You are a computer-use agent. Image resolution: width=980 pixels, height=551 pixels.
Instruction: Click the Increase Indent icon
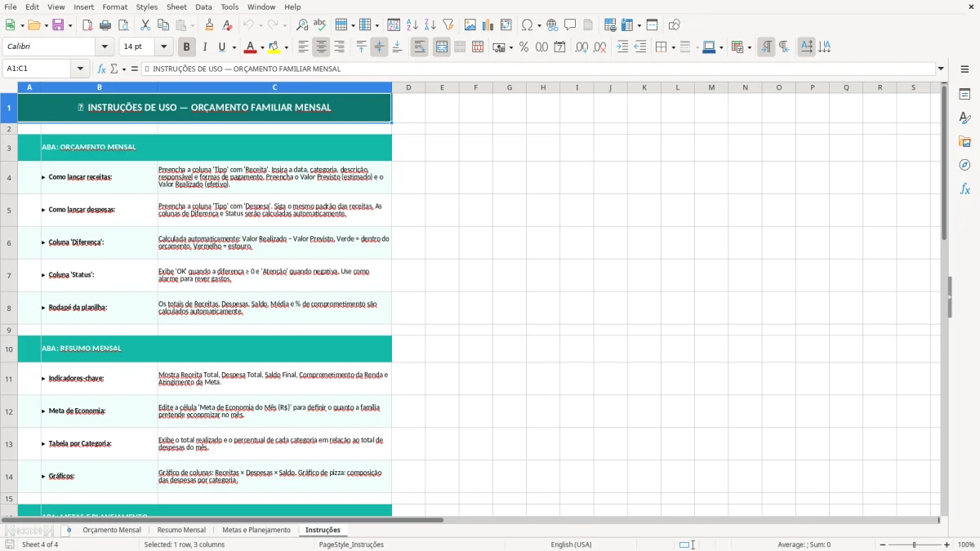[x=622, y=47]
